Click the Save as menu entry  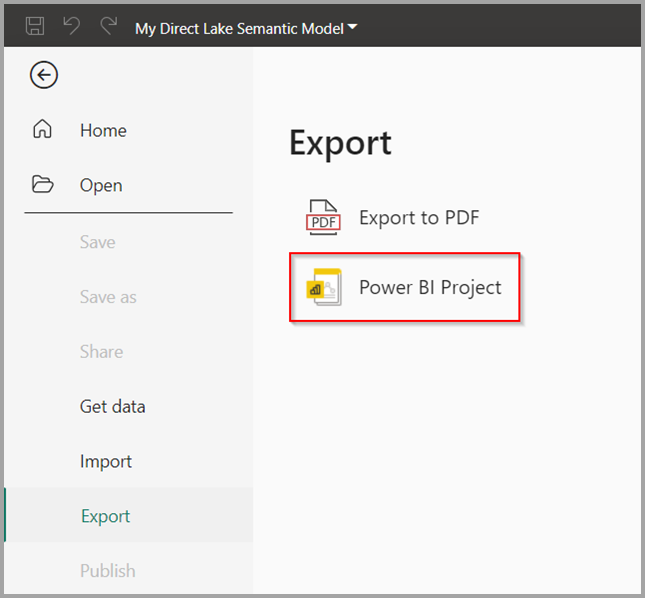pos(108,297)
